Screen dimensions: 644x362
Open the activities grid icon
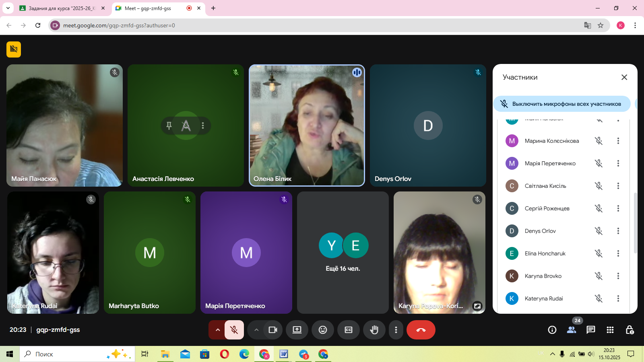[x=610, y=330]
